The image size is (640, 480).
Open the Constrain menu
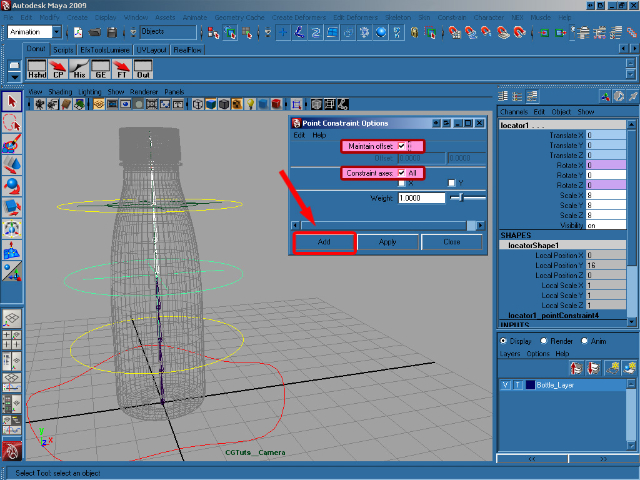click(x=451, y=18)
